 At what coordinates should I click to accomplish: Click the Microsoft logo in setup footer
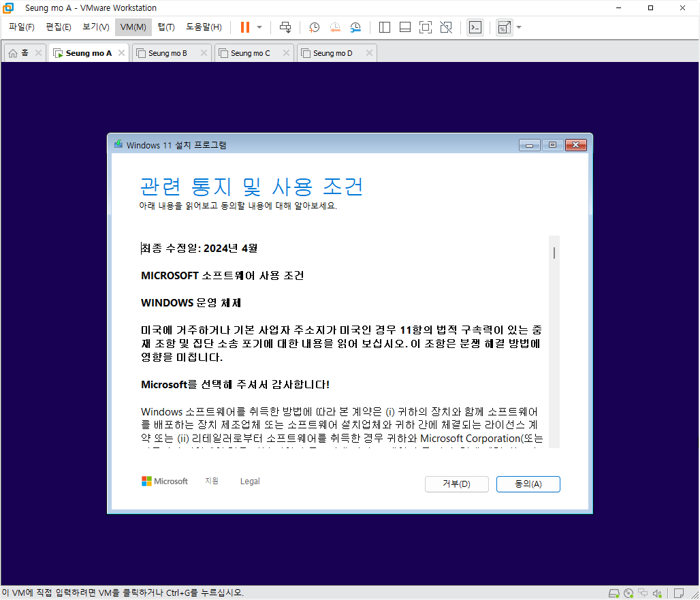(x=165, y=481)
